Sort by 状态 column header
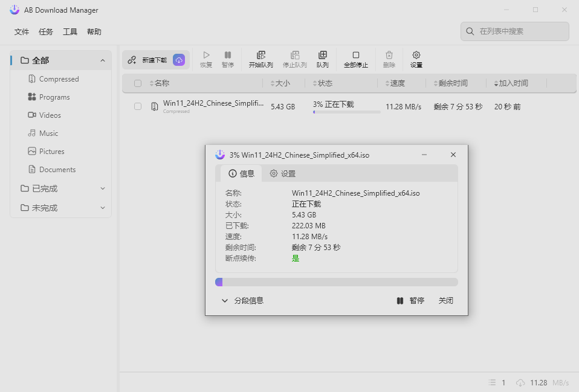 [x=322, y=83]
